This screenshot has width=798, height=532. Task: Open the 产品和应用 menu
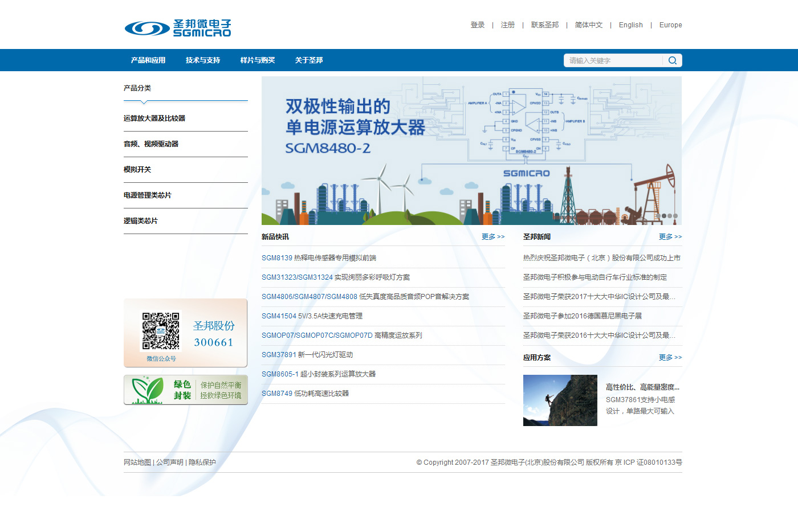148,60
